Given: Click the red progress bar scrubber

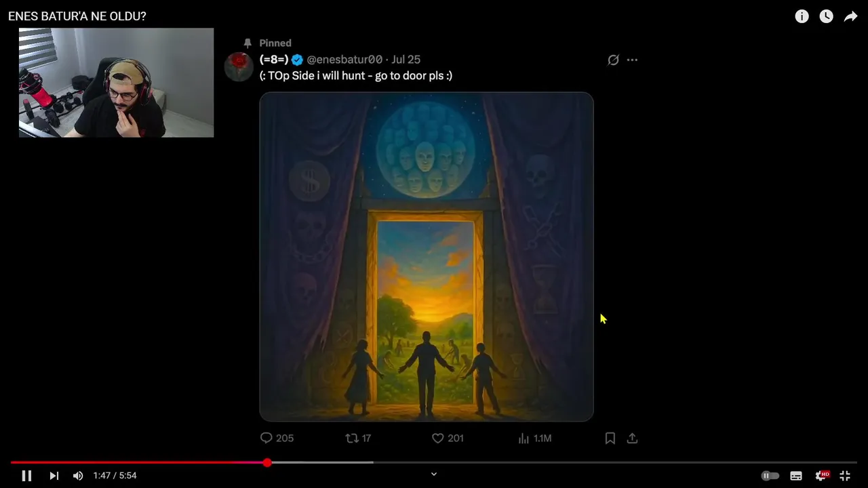Looking at the screenshot, I should coord(267,462).
